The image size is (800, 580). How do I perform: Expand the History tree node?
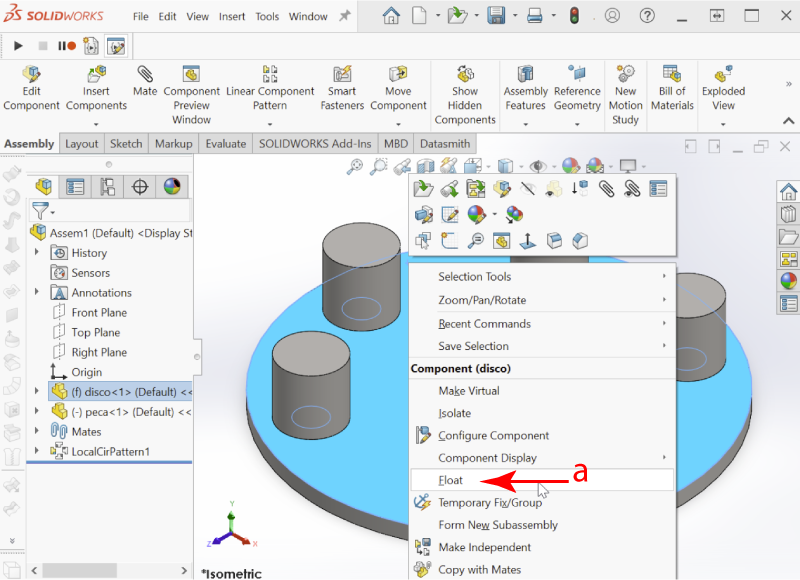click(37, 253)
